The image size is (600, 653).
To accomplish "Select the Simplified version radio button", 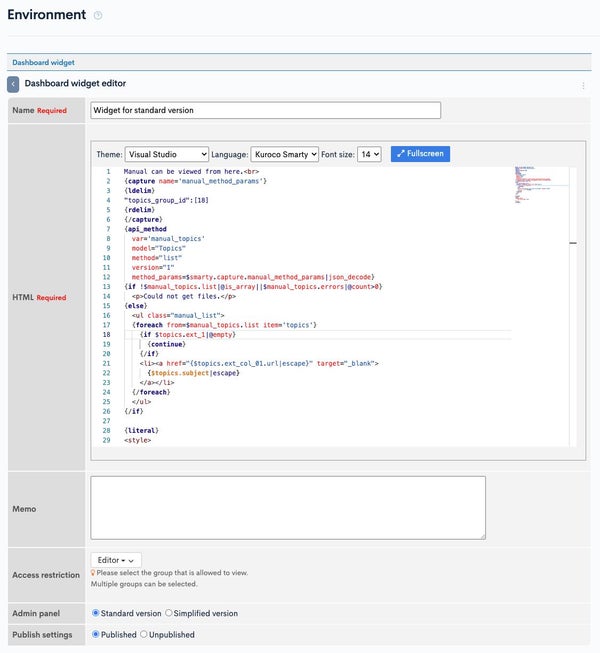I will (168, 613).
